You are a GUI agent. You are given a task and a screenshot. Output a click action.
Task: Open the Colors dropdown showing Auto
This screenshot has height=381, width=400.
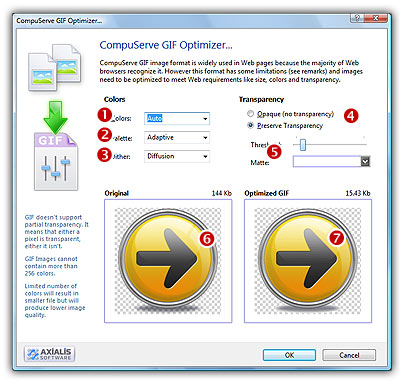point(177,118)
